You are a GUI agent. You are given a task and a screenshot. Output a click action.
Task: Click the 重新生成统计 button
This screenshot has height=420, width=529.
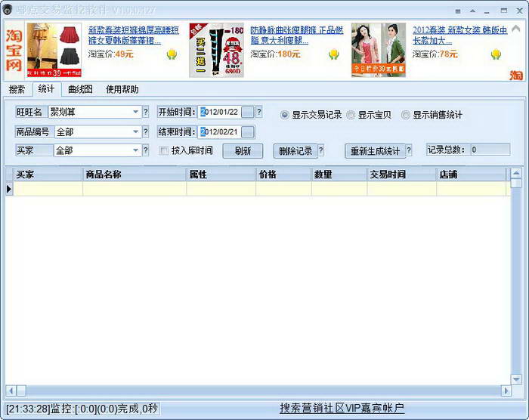(375, 151)
